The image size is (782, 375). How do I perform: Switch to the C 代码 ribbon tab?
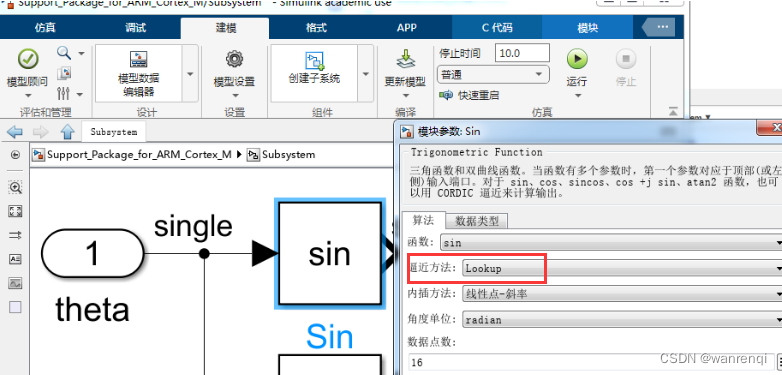[x=497, y=28]
